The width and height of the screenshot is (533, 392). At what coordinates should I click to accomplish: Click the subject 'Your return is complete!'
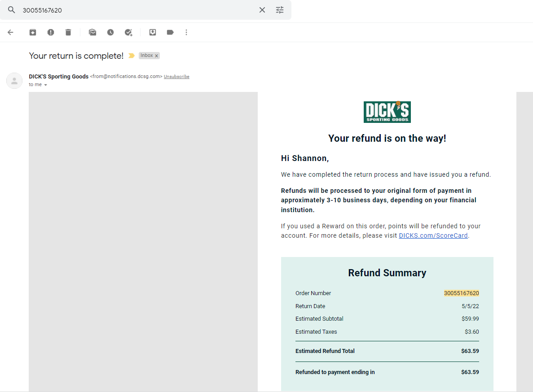pos(76,56)
